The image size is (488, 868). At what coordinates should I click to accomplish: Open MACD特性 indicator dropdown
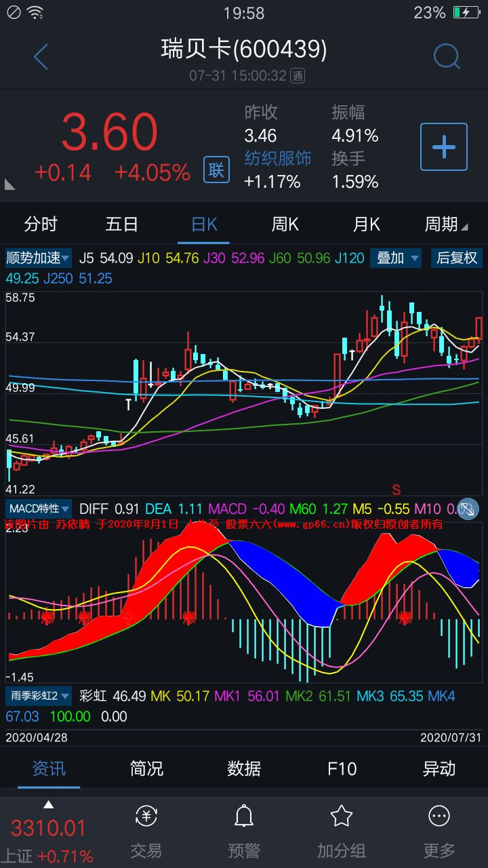pyautogui.click(x=39, y=509)
